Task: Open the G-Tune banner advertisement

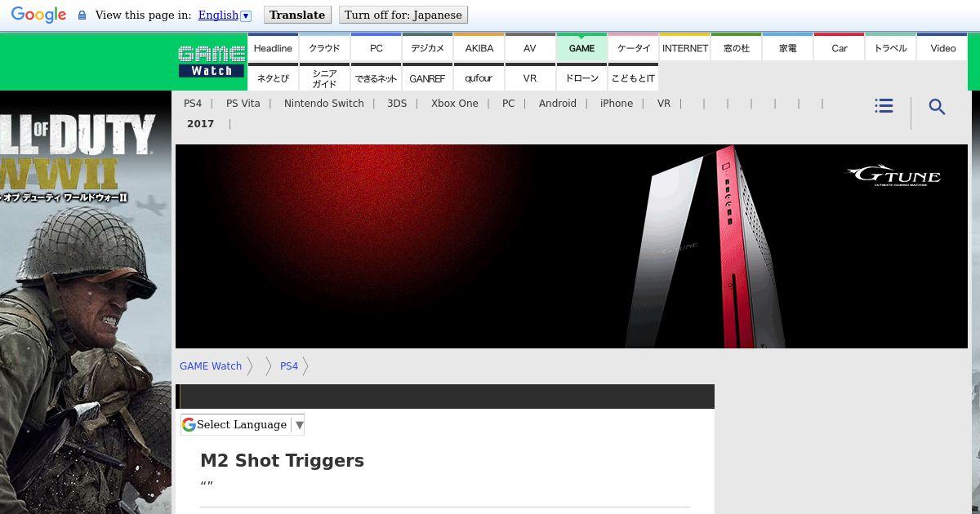Action: click(x=572, y=246)
